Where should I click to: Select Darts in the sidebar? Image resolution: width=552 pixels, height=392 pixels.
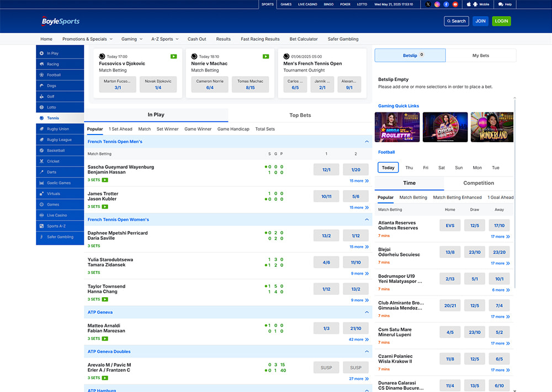point(60,172)
